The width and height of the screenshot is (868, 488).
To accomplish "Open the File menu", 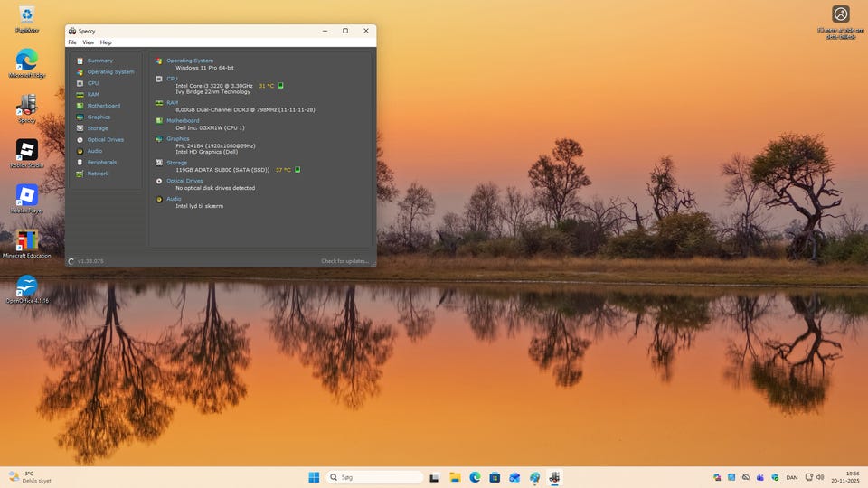I will click(72, 42).
